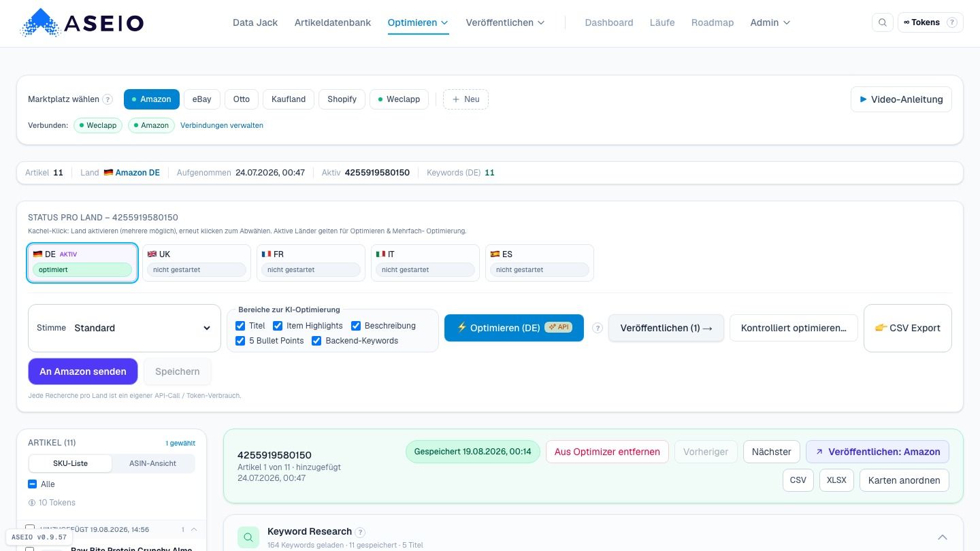The image size is (980, 551).
Task: Select the eBay marketplace tab
Action: coord(202,99)
